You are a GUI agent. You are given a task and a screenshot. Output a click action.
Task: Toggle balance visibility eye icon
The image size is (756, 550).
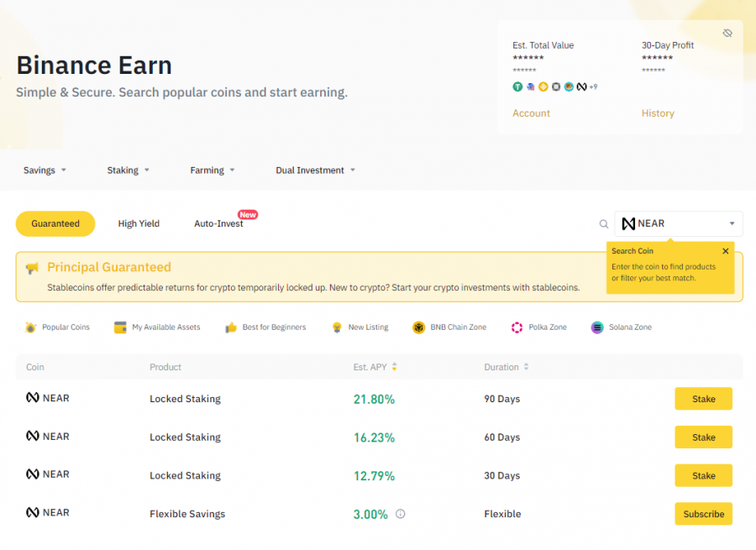[727, 33]
